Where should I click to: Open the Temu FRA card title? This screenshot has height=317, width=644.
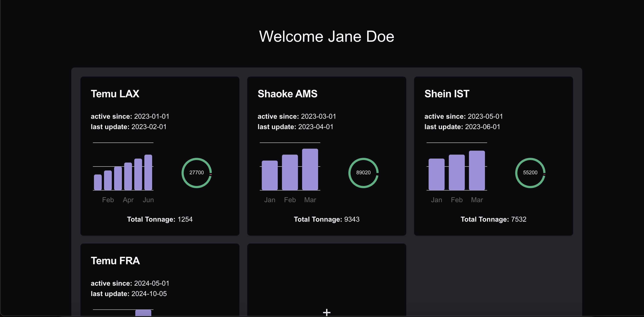[x=115, y=261]
